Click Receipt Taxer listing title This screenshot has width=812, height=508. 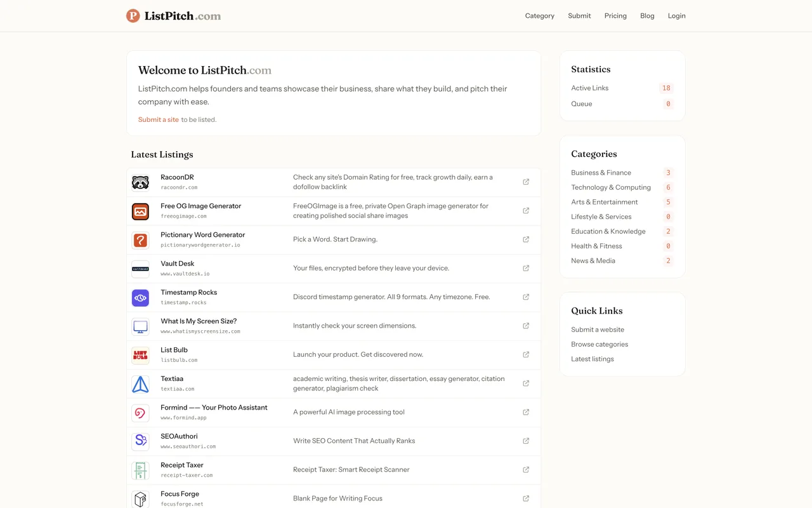click(182, 465)
